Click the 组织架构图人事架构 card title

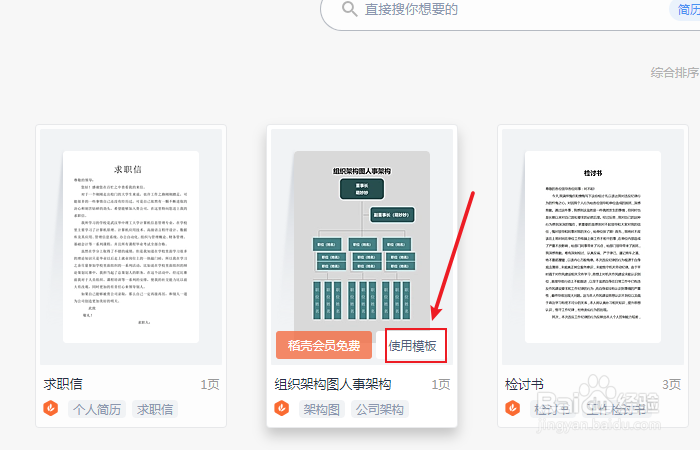(333, 384)
